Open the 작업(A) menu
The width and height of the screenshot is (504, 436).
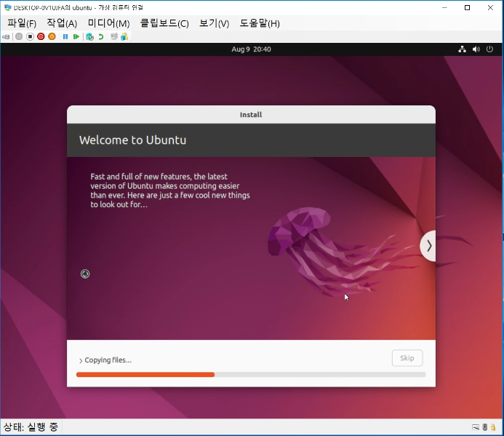62,23
